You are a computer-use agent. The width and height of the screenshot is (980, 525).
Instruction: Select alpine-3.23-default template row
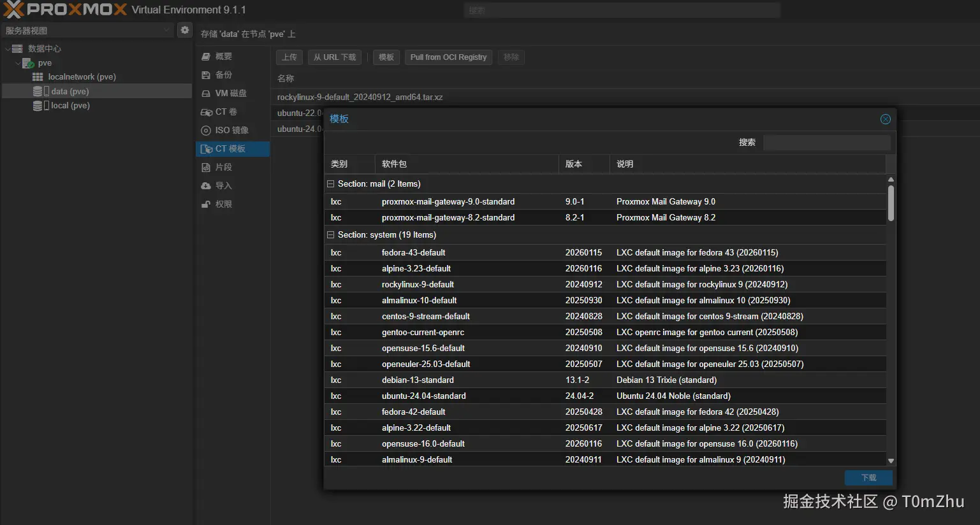606,269
